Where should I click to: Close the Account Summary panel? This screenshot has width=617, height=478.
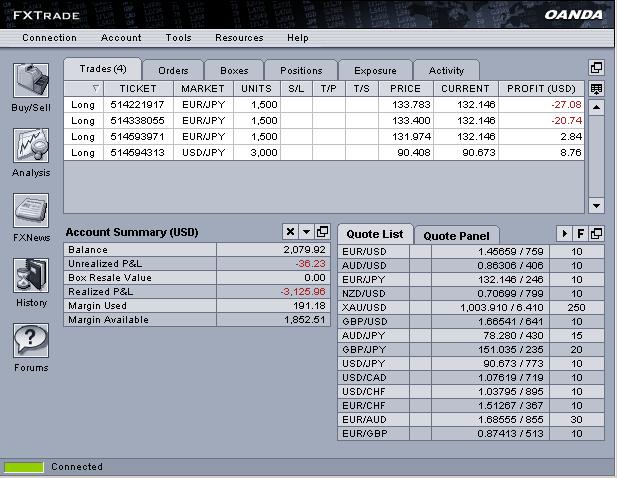click(x=290, y=232)
